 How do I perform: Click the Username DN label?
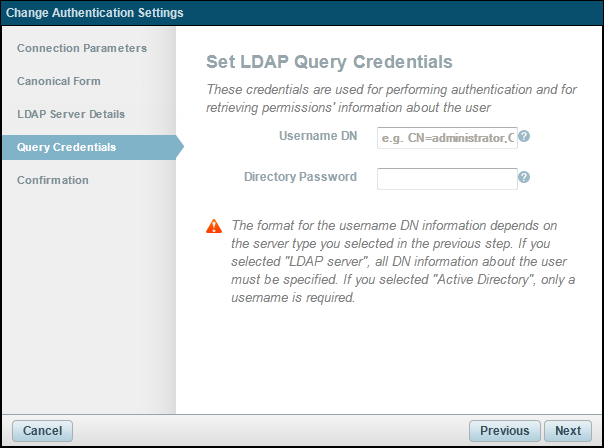[x=318, y=135]
